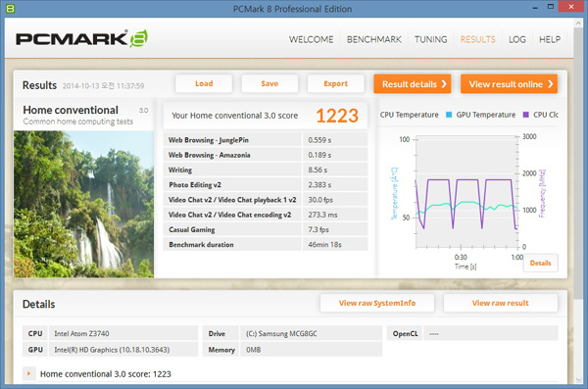Open the HELP tab
Screen dimensions: 588x389
click(550, 39)
